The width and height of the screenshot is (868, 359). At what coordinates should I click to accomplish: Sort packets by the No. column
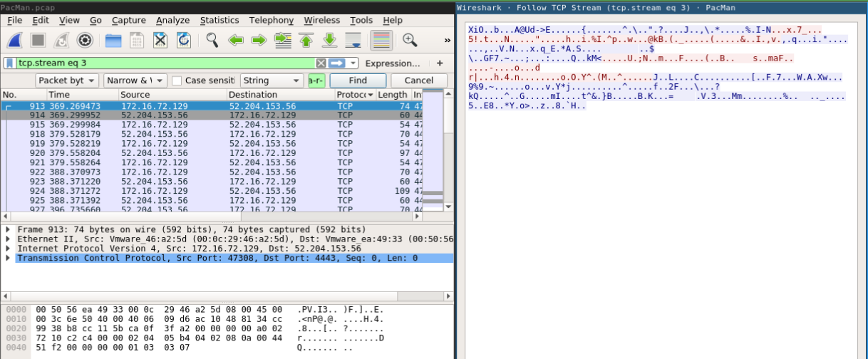[x=24, y=95]
